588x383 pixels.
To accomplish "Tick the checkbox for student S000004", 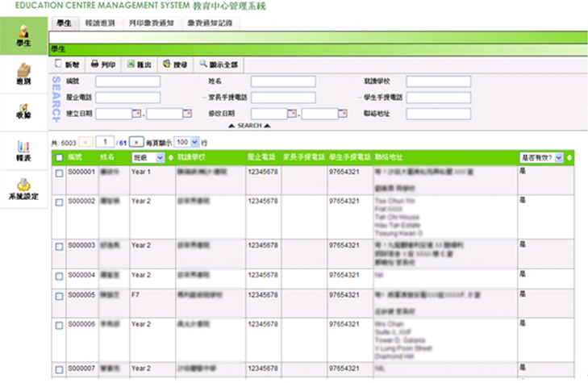I will pos(59,277).
